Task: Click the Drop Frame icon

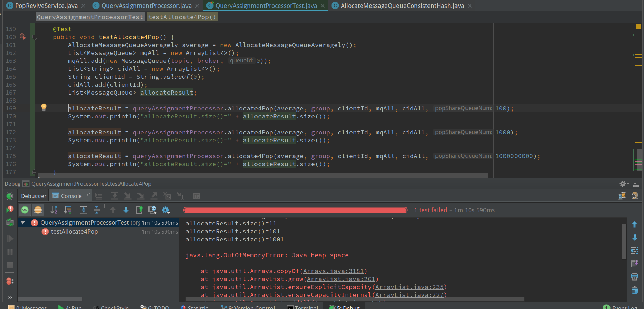Action: tap(167, 196)
